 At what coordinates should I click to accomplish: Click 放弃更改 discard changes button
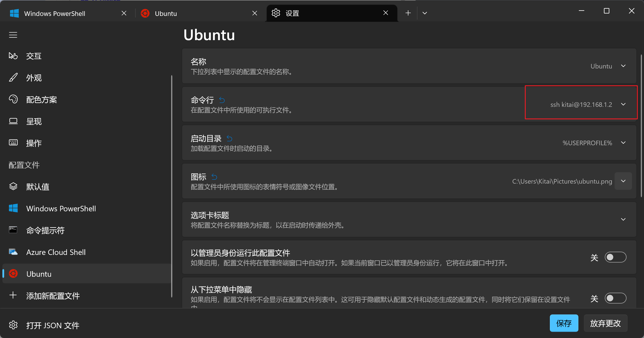point(605,323)
